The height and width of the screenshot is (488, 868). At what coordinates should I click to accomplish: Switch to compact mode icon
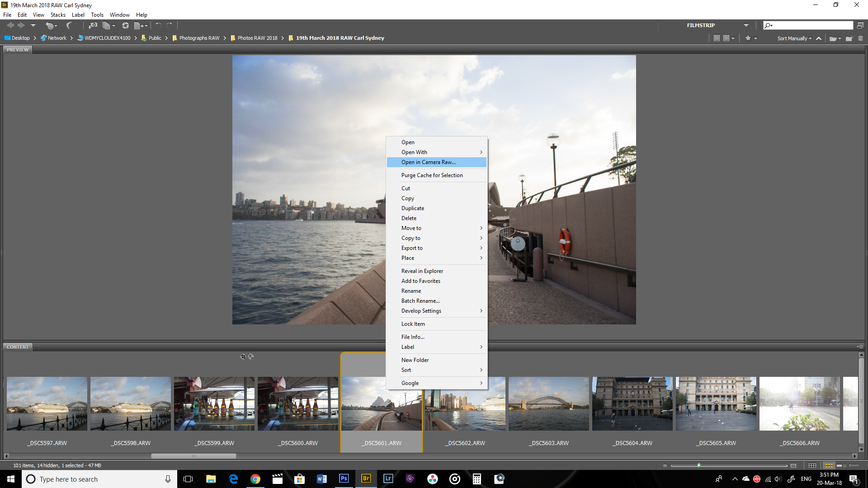pyautogui.click(x=860, y=25)
